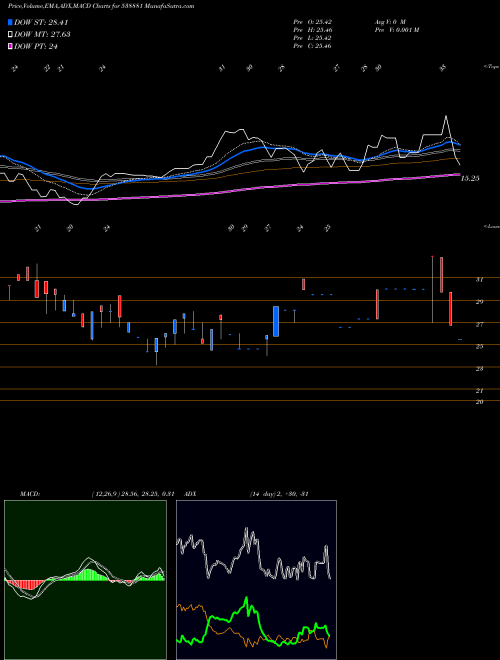Viewport: 500px width, 660px height.
Task: Open the MACD histogram chart thumbnail
Action: [x=85, y=580]
